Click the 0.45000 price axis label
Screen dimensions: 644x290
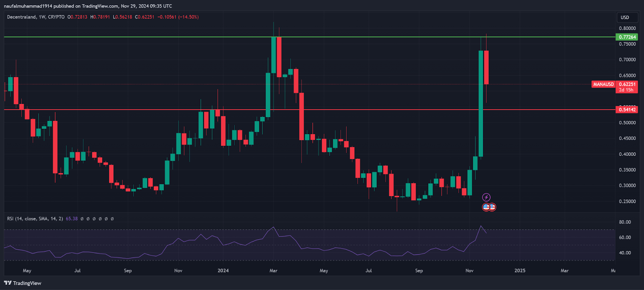[x=627, y=138]
